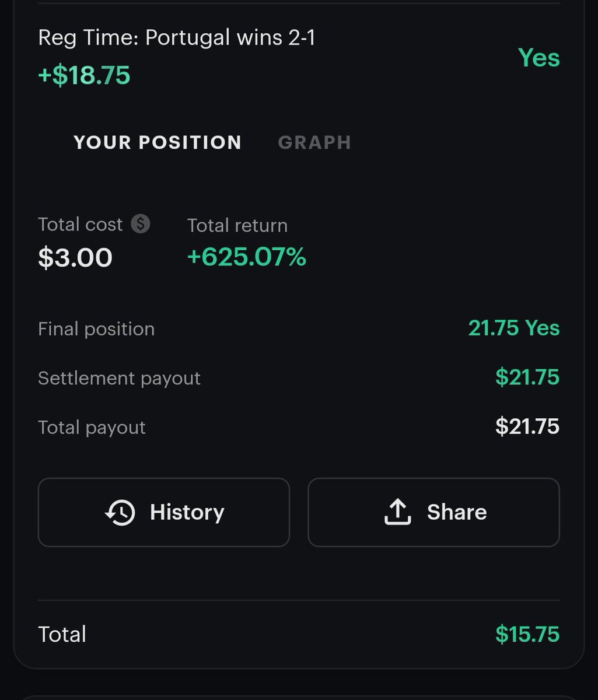Tap the Share button

[x=433, y=512]
